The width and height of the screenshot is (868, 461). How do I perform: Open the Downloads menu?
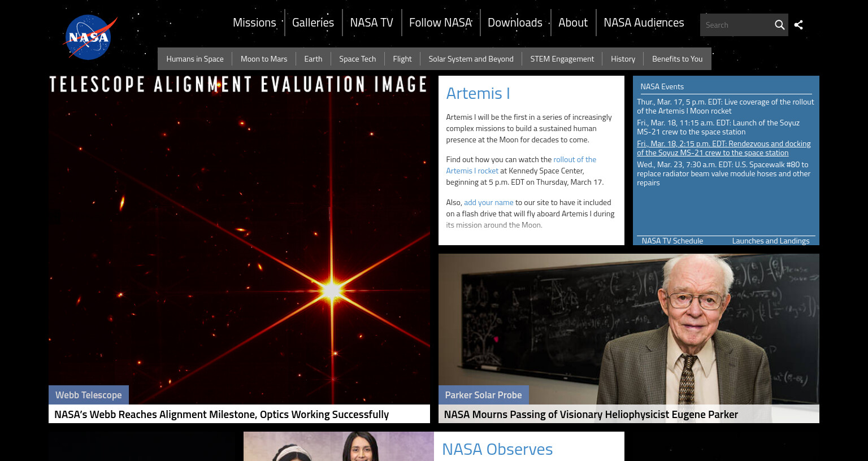[515, 23]
